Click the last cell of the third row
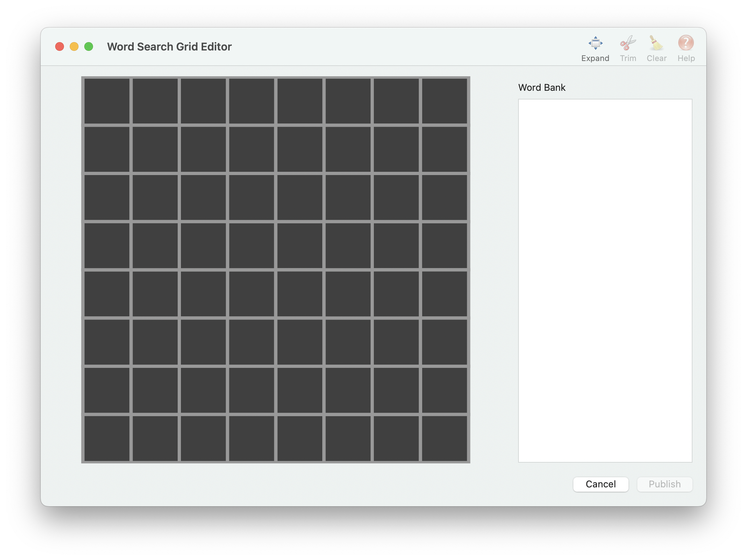The height and width of the screenshot is (560, 747). [444, 197]
